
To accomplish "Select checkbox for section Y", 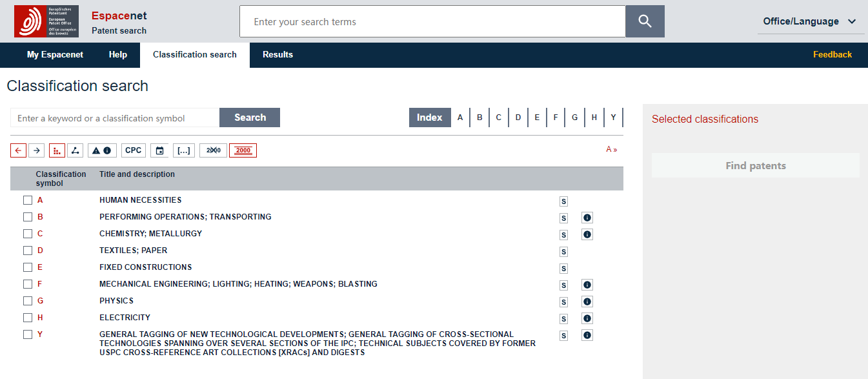I will [28, 334].
